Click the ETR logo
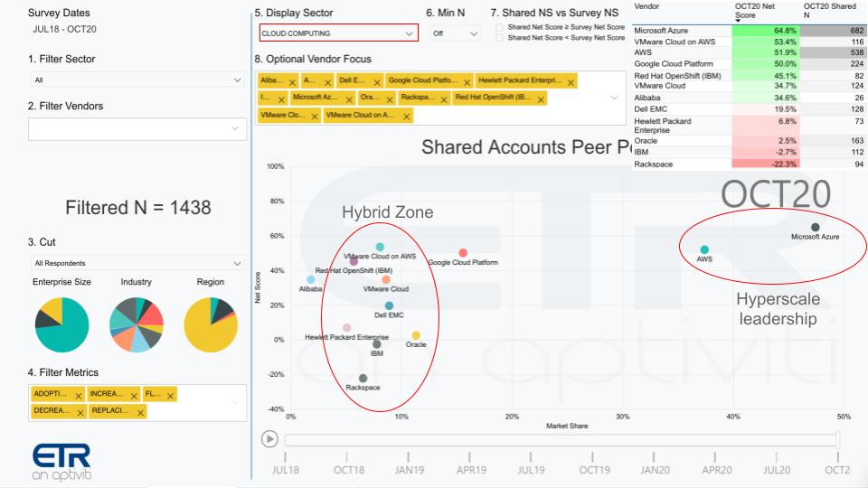 [x=61, y=462]
